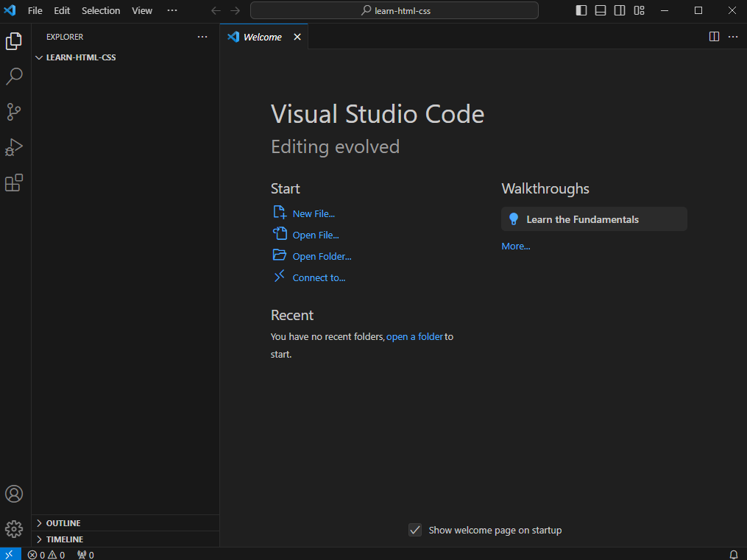Click the Open Folder icon under Start
Image resolution: width=747 pixels, height=560 pixels.
280,255
